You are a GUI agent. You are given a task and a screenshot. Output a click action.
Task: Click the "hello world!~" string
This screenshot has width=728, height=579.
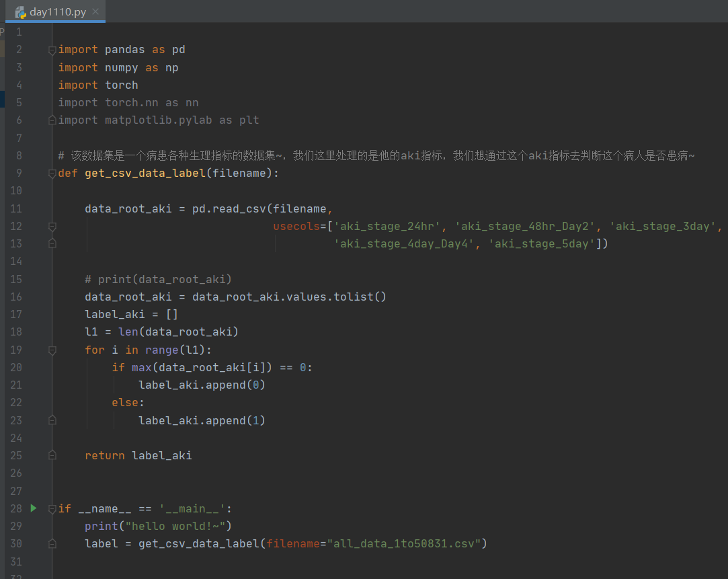pos(175,526)
